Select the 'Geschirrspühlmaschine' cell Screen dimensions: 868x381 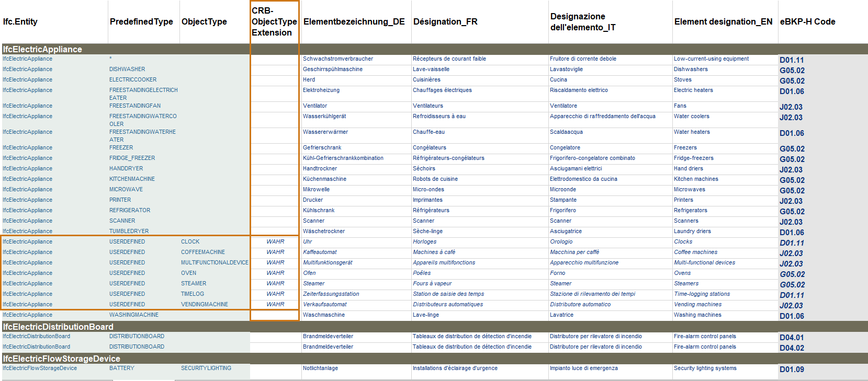point(333,69)
